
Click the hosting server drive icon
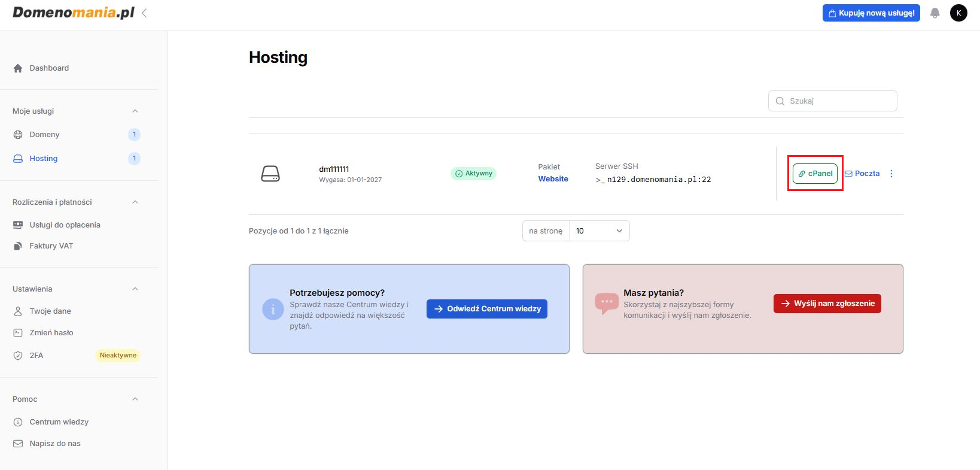point(270,174)
